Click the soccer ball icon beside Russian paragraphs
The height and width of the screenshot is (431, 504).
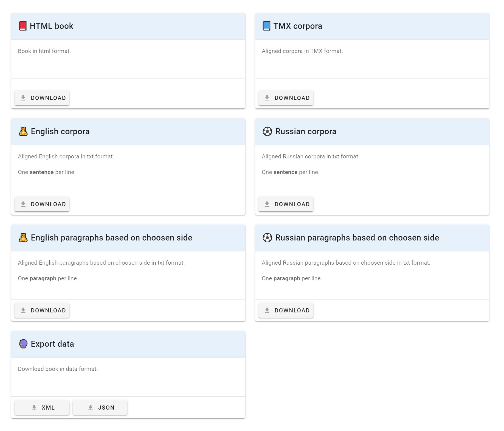point(267,238)
